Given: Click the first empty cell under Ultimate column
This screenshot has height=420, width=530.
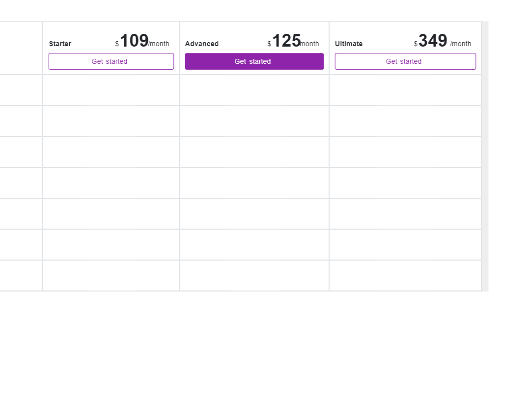Looking at the screenshot, I should tap(405, 90).
